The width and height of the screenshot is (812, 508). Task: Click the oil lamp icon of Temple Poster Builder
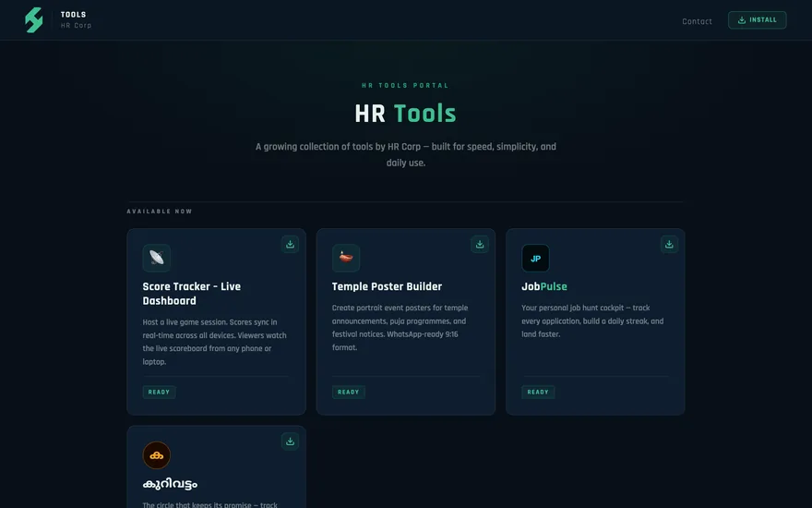coord(346,258)
